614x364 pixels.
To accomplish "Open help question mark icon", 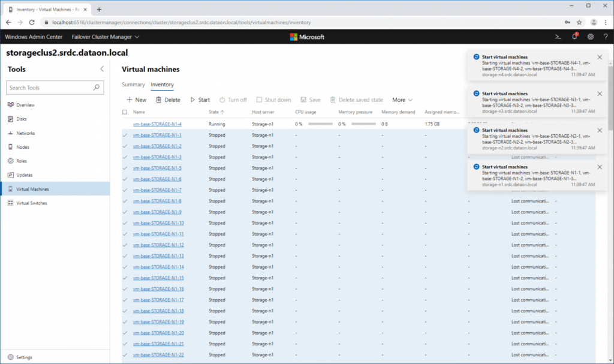I will [x=606, y=37].
